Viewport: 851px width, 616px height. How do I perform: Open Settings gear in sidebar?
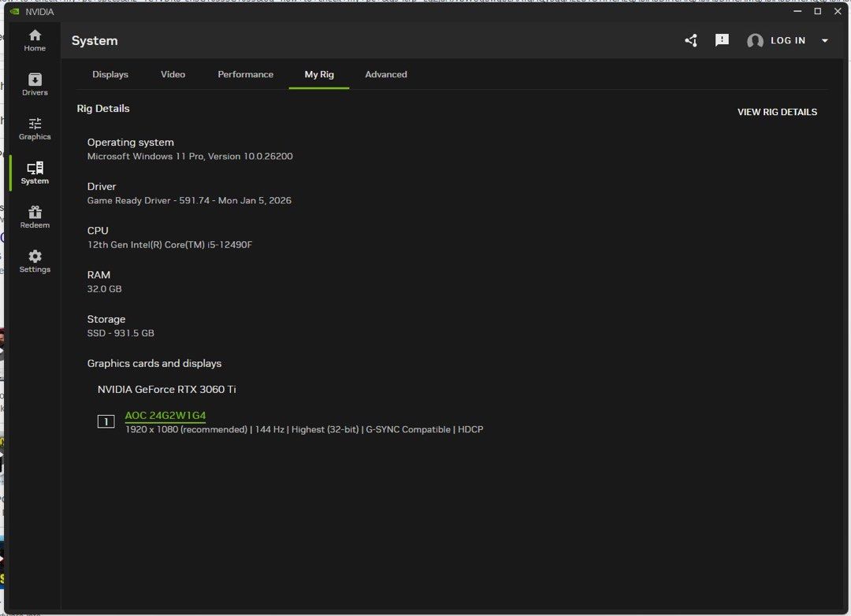coord(35,262)
